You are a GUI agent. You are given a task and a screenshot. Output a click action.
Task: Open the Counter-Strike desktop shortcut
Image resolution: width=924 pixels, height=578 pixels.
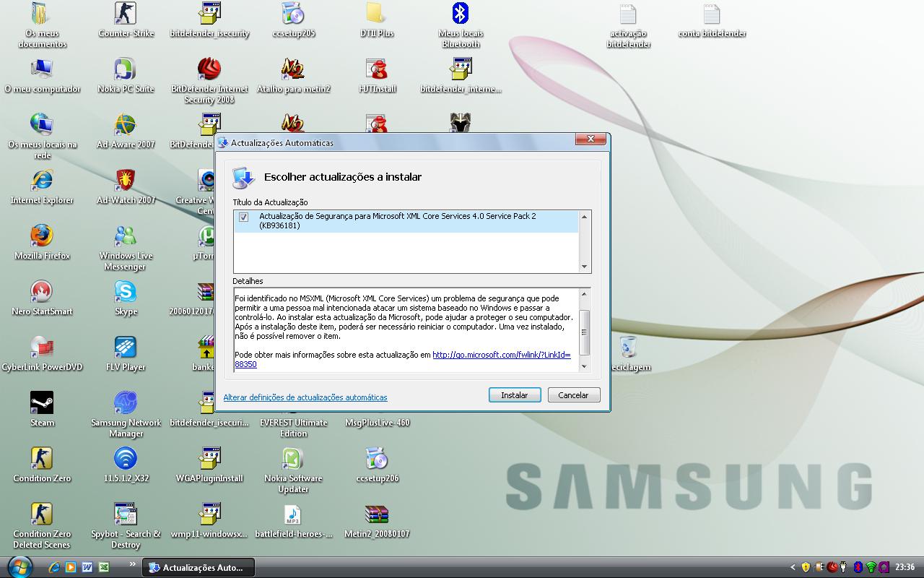tap(126, 20)
